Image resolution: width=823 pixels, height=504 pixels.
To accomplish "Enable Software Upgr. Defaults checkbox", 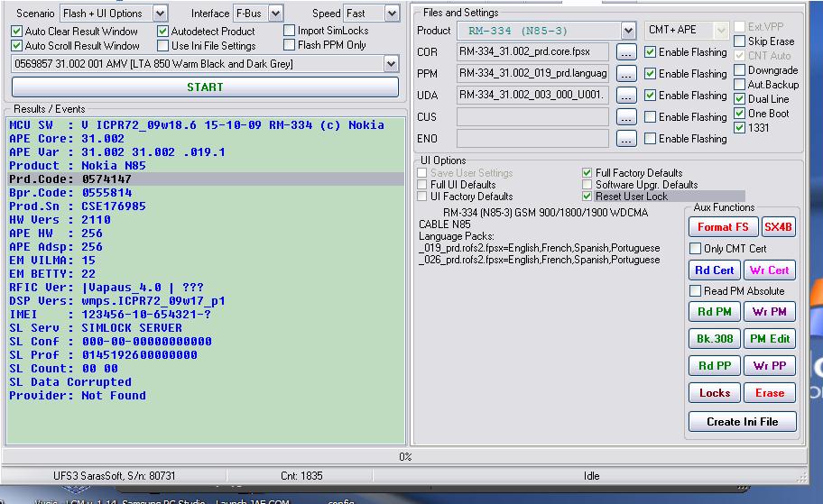I will pos(587,185).
